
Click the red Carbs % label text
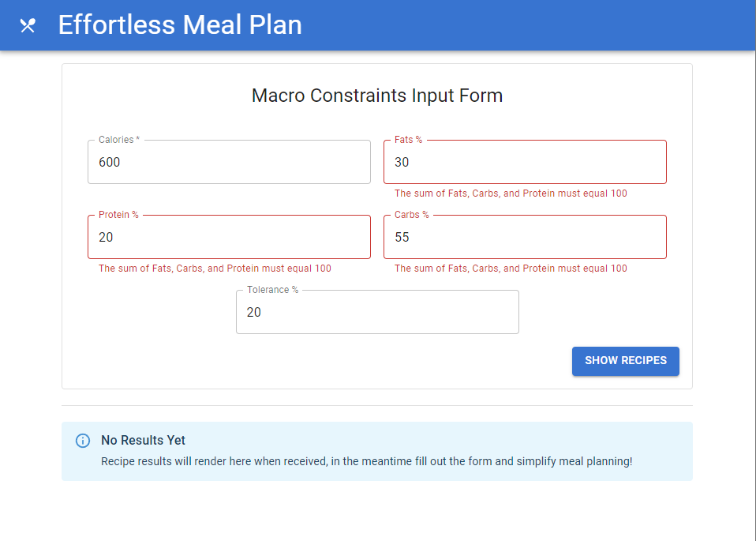(x=411, y=215)
